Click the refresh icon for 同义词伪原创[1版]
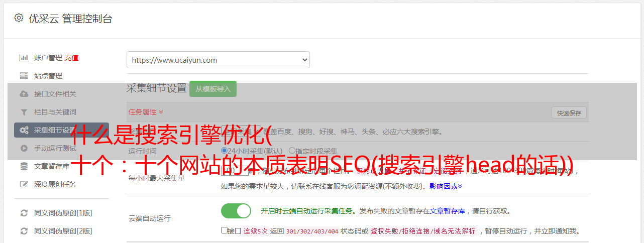644x243 pixels. point(24,213)
